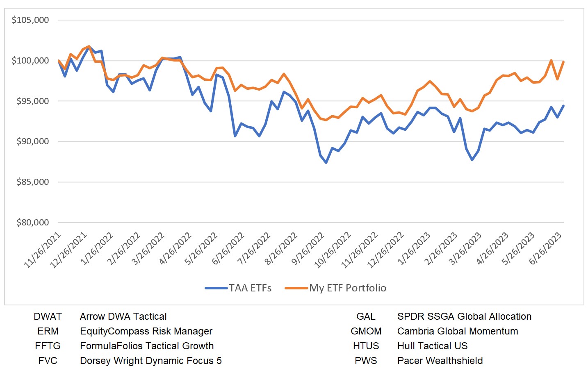Click the FormulaFolios Tactical Growth name
Screen dimensions: 588x373
point(147,346)
